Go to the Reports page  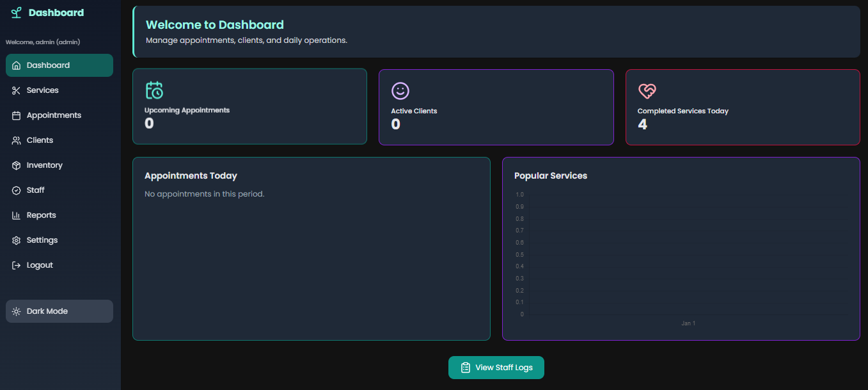click(41, 215)
